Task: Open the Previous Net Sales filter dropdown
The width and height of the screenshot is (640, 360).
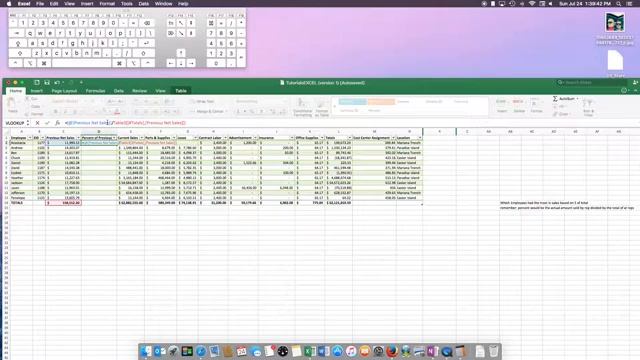Action: 79,138
